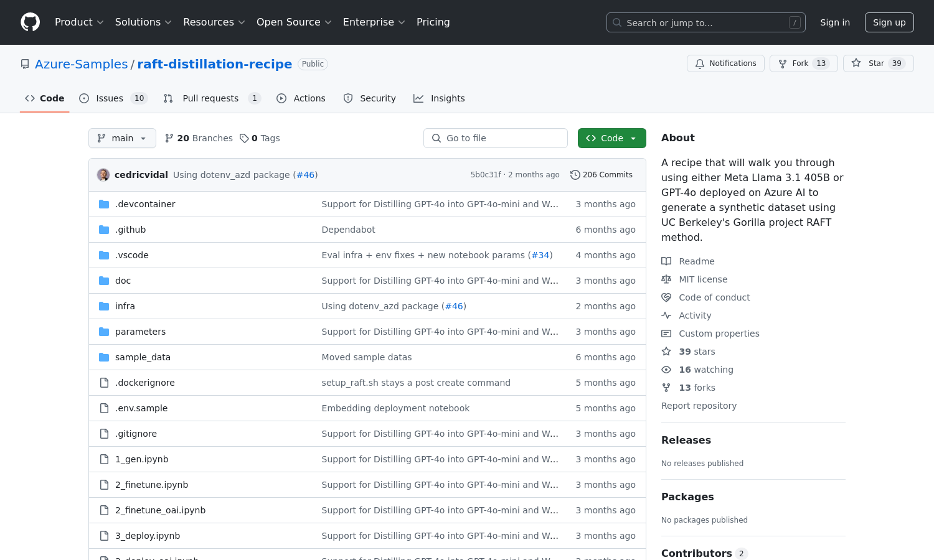This screenshot has width=934, height=560.
Task: Switch to the Pull requests tab
Action: (x=211, y=98)
